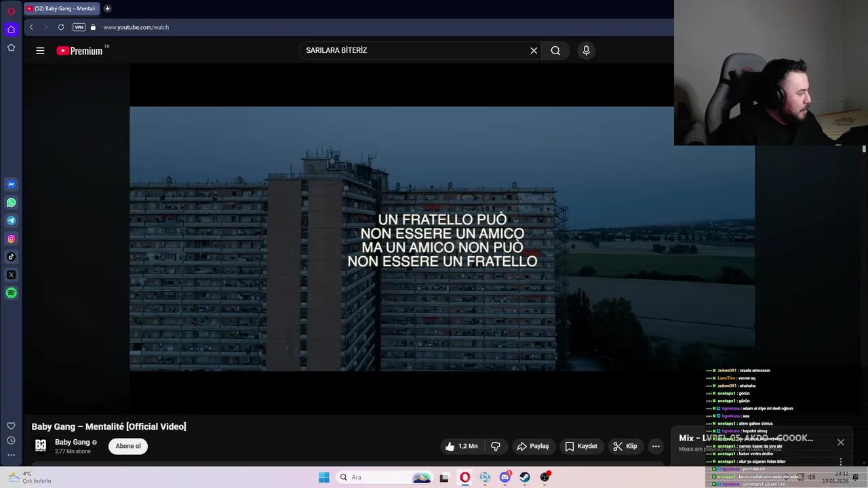Open Baby Gang channel avatar

(41, 445)
